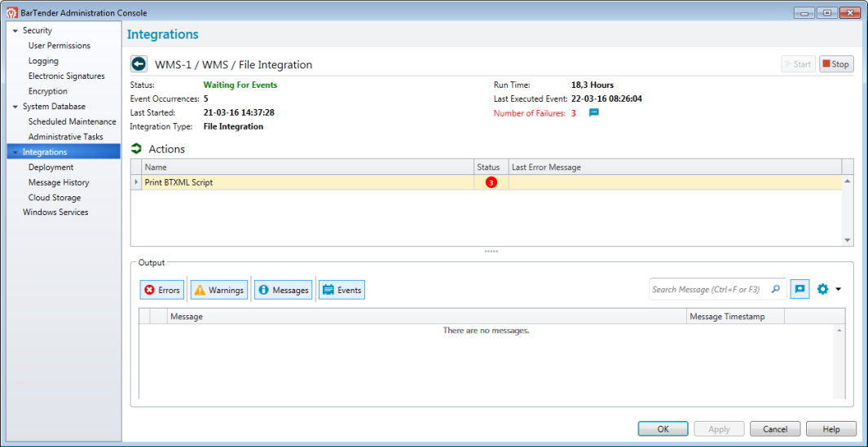The width and height of the screenshot is (868, 447).
Task: Click the green refresh Actions icon
Action: point(135,149)
